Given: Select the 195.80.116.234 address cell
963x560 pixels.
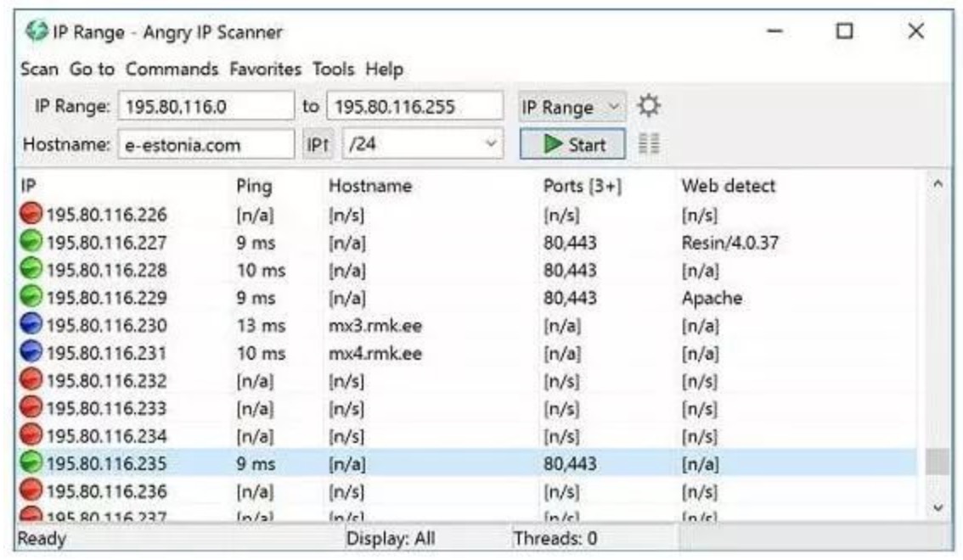Looking at the screenshot, I should click(x=106, y=436).
